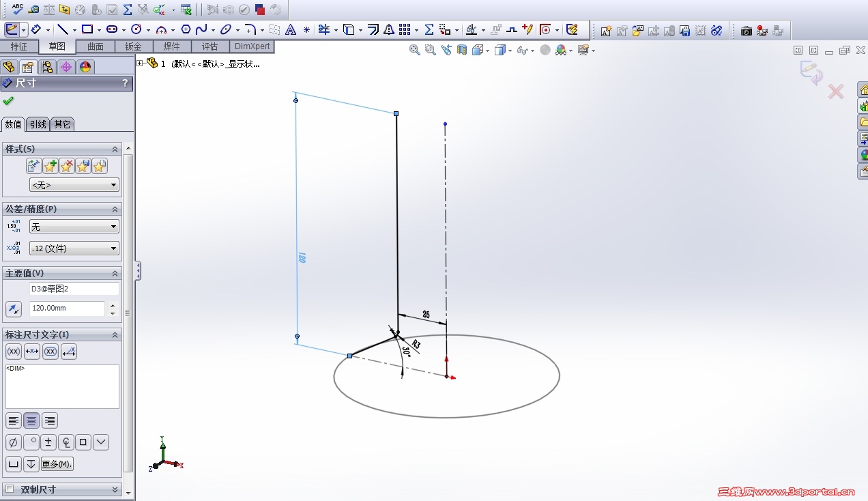Image resolution: width=868 pixels, height=501 pixels.
Task: Collapse the 样式(S) section
Action: point(115,149)
